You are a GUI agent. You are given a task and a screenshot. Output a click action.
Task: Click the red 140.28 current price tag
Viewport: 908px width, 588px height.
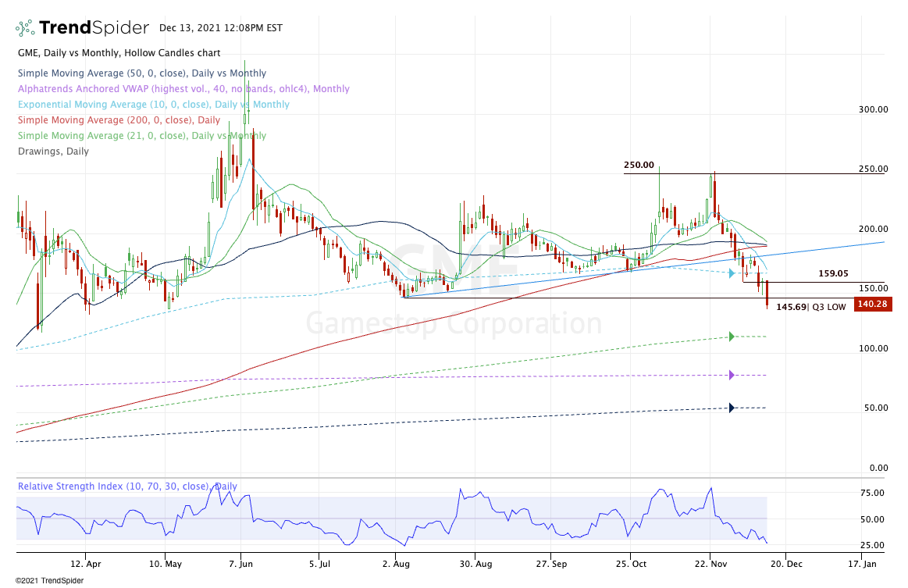coord(873,304)
